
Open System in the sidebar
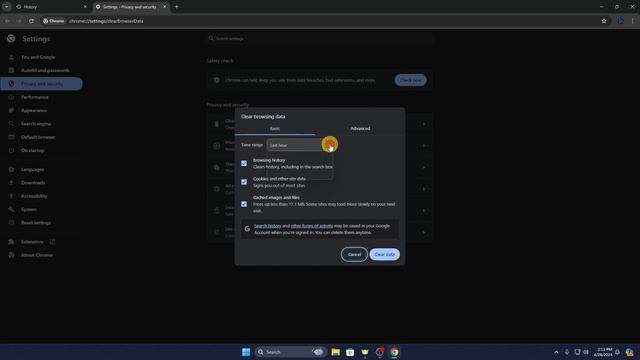point(29,209)
